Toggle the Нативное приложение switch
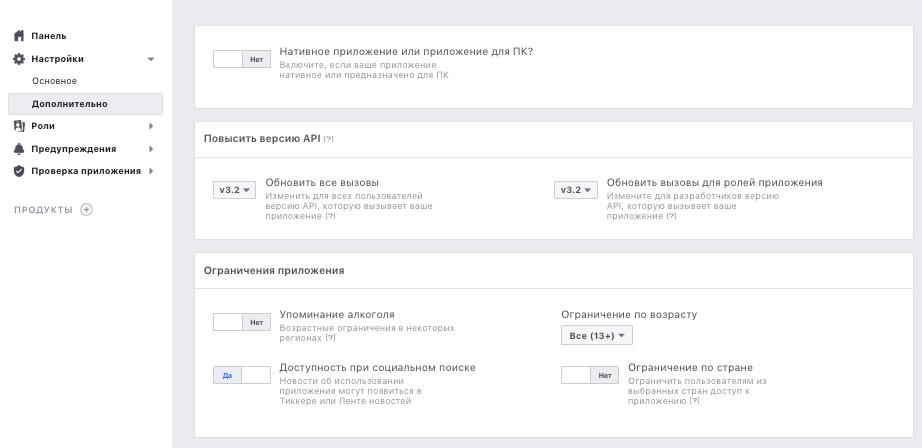 (x=242, y=59)
